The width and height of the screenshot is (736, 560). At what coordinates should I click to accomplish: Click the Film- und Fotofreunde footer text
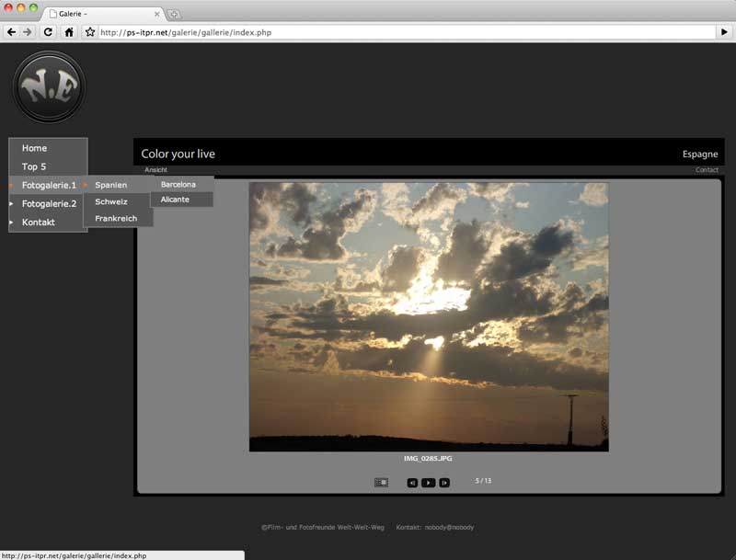(323, 527)
